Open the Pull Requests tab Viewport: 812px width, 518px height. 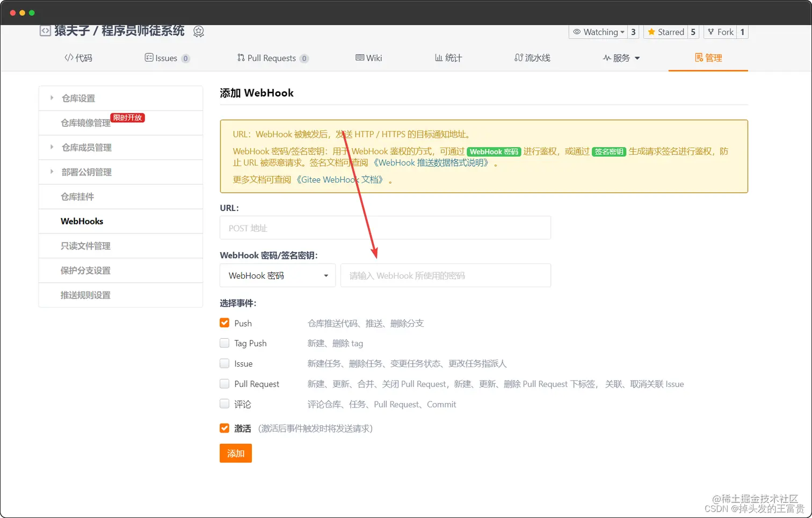273,58
